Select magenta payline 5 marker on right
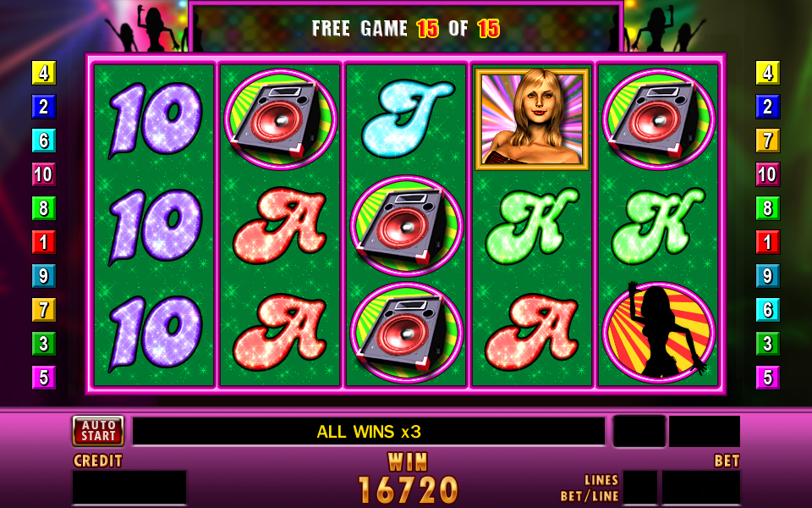812x508 pixels. (767, 378)
